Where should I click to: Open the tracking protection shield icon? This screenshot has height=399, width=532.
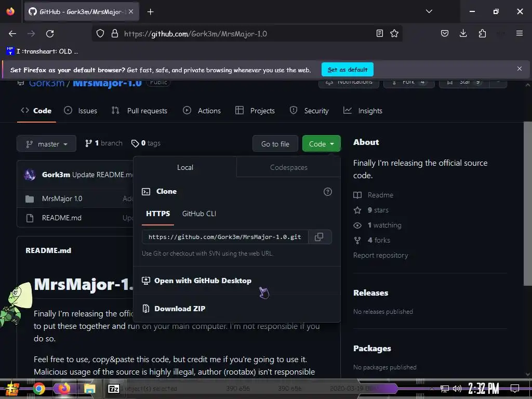pyautogui.click(x=100, y=34)
